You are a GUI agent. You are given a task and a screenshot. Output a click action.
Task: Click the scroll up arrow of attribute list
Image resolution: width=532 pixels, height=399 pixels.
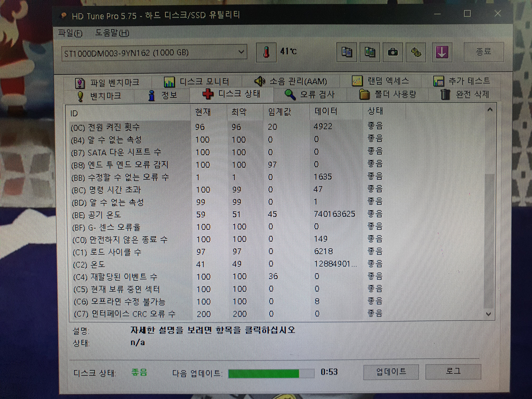pyautogui.click(x=490, y=110)
